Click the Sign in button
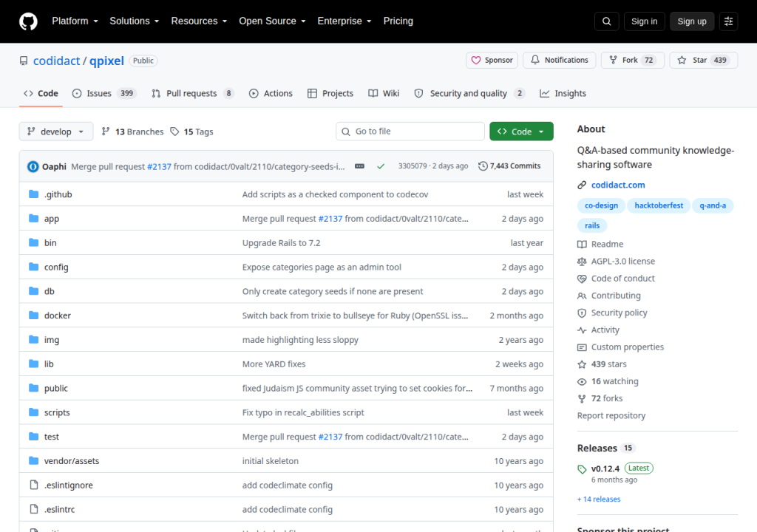This screenshot has height=532, width=757. click(x=644, y=21)
